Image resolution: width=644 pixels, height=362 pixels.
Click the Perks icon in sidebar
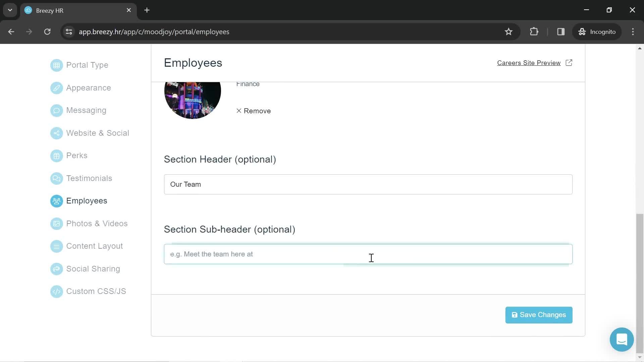[57, 155]
